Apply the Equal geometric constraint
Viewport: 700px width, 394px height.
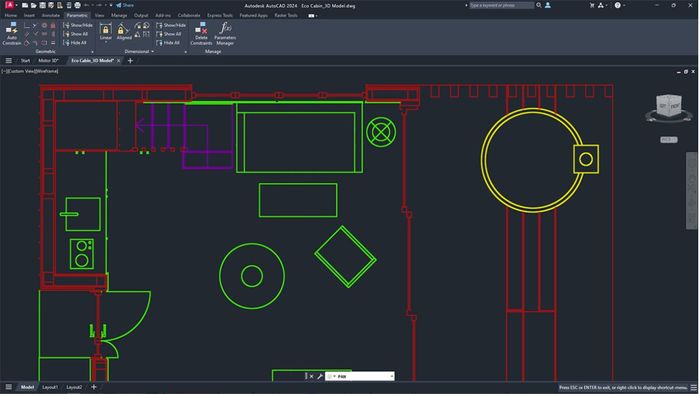pos(53,43)
